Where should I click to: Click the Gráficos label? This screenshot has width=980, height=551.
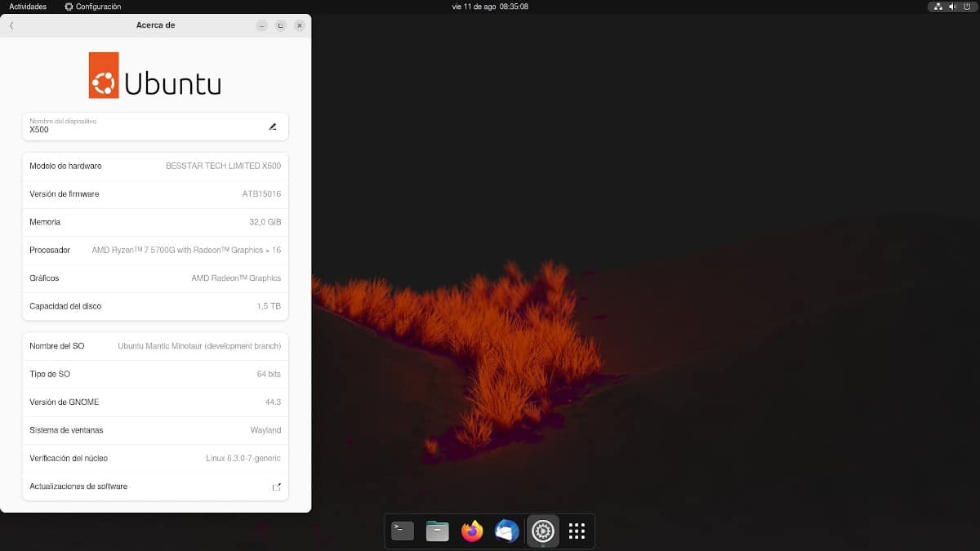point(45,278)
